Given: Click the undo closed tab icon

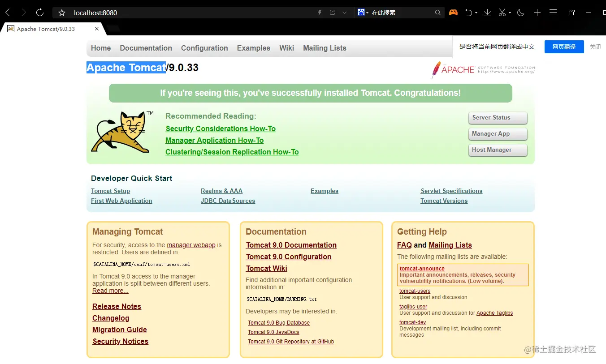Looking at the screenshot, I should point(468,13).
